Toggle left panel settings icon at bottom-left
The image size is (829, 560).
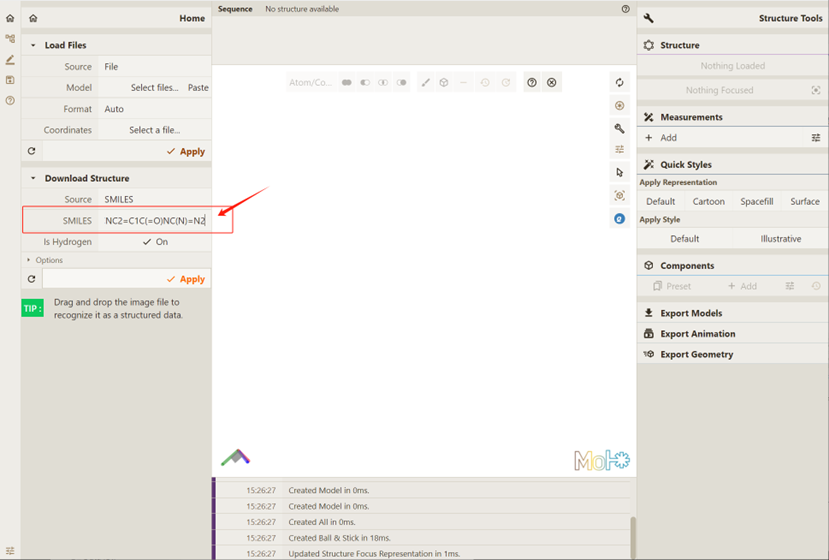tap(10, 551)
